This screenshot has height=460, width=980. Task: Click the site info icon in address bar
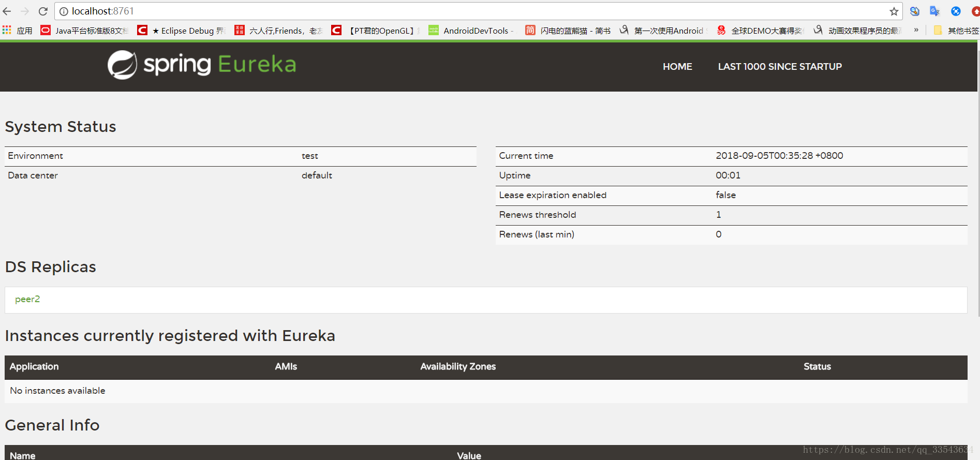(64, 11)
